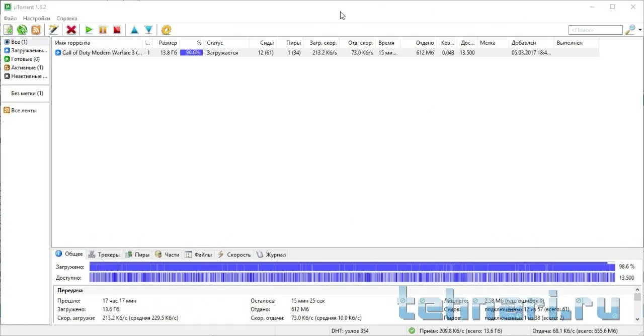This screenshot has height=336, width=644.
Task: Expand the search engine dropdown arrow
Action: [640, 30]
